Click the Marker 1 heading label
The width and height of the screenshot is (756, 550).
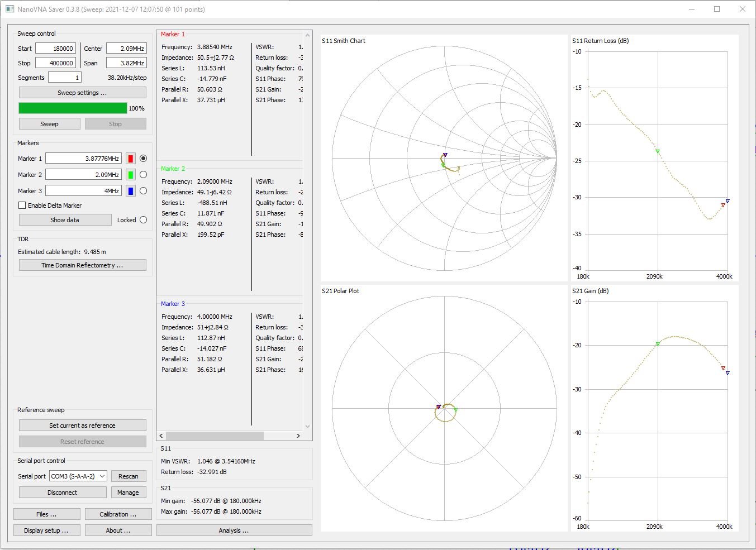tap(173, 34)
